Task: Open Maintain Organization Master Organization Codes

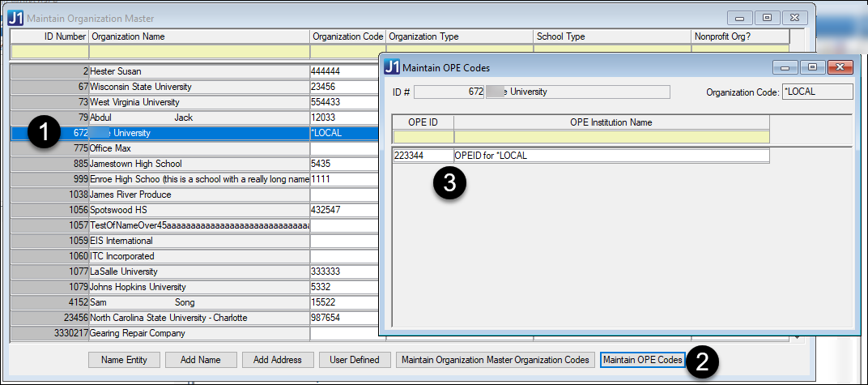Action: (495, 360)
